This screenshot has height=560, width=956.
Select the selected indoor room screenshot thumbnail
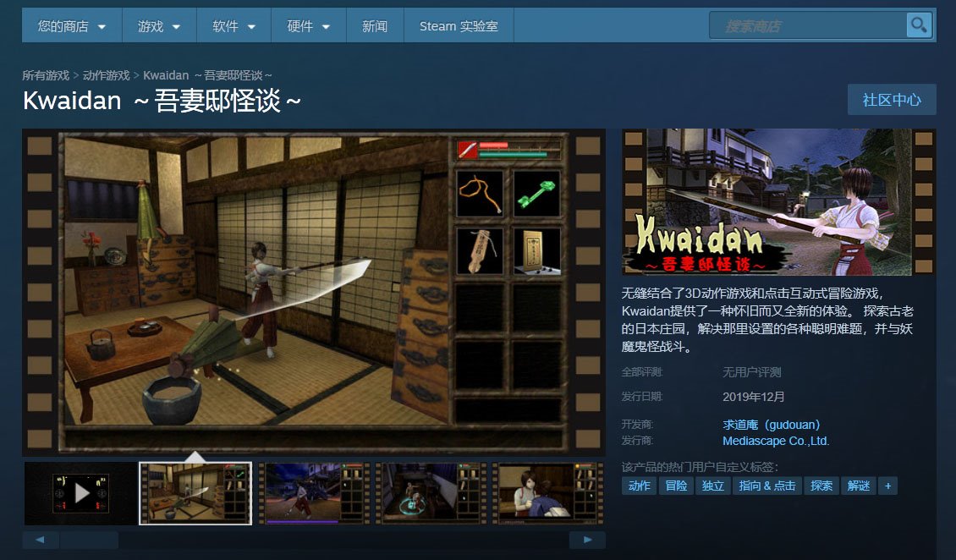click(x=195, y=493)
